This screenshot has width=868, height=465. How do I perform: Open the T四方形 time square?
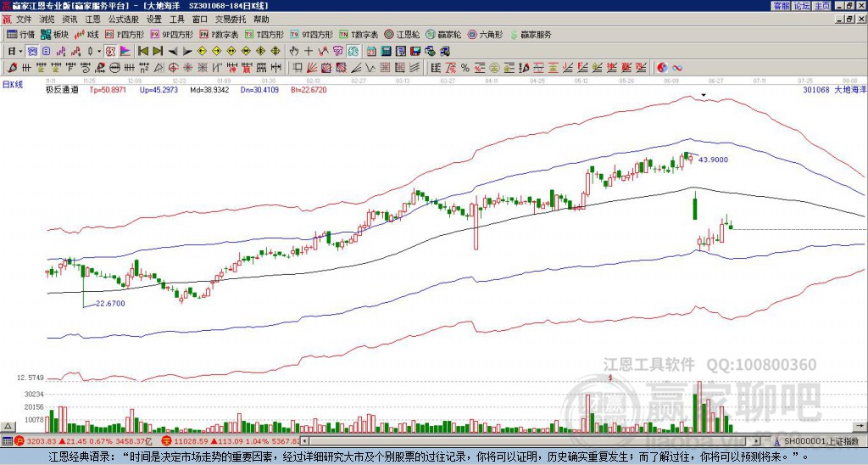264,34
